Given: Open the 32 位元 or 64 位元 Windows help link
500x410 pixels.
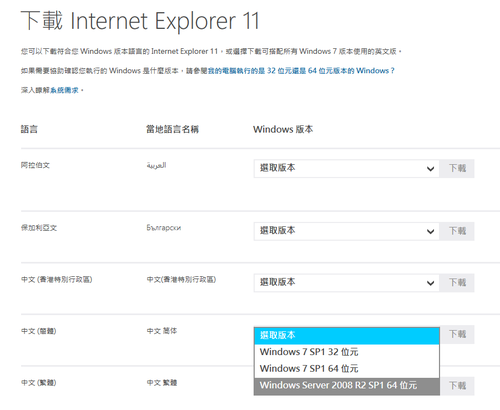Looking at the screenshot, I should point(301,71).
